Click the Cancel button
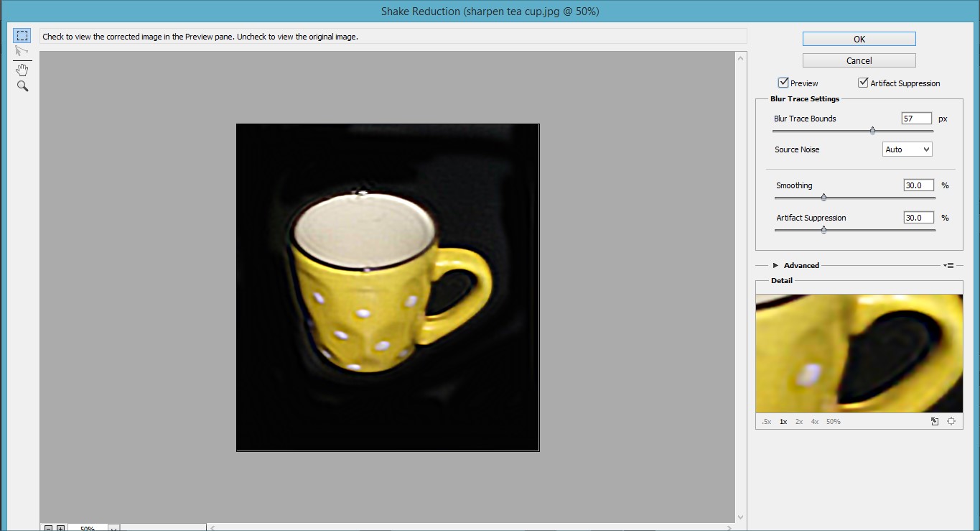 click(859, 60)
